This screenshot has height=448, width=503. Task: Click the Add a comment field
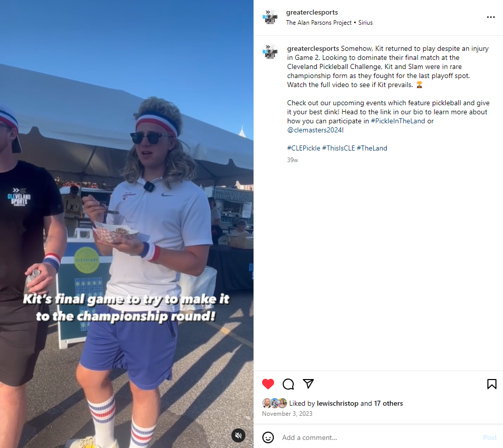(379, 437)
